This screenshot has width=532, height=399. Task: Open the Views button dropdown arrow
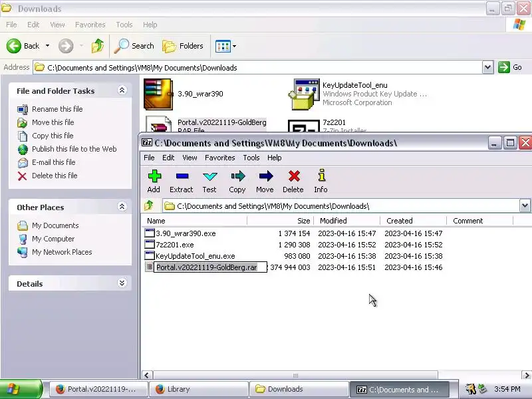[x=234, y=46]
